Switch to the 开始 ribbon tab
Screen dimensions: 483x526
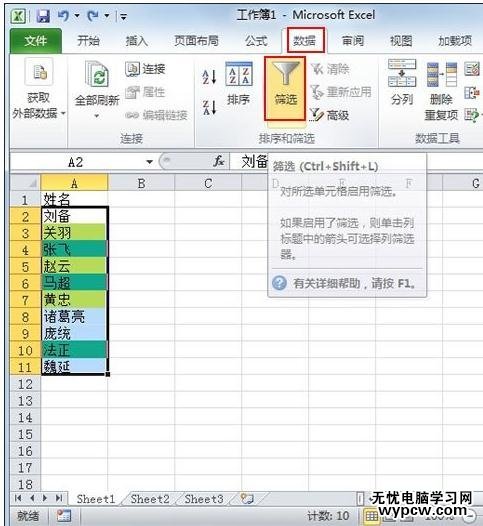[x=88, y=41]
